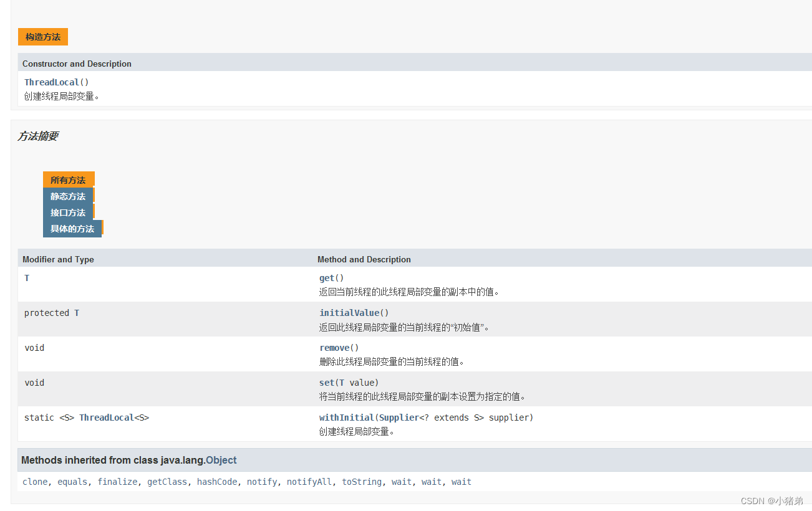Click the T return type in get row
Screen dimensions: 812x511
(x=27, y=278)
